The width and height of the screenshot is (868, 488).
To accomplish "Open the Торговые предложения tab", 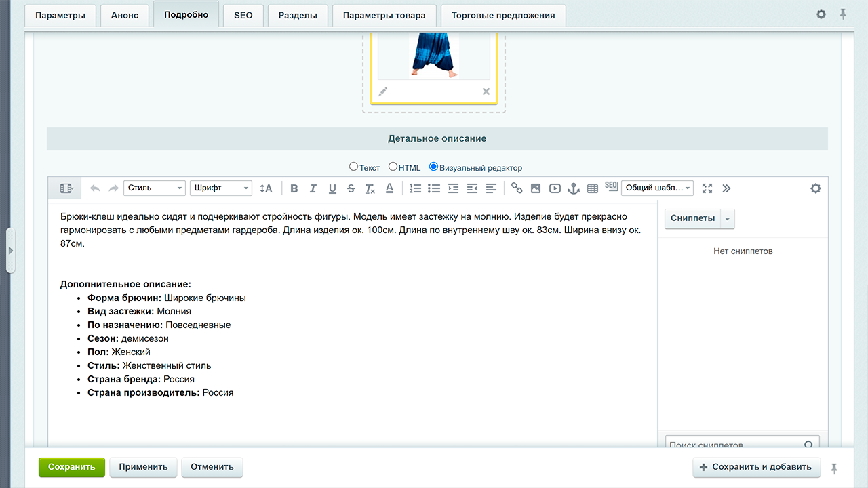I will coord(503,15).
